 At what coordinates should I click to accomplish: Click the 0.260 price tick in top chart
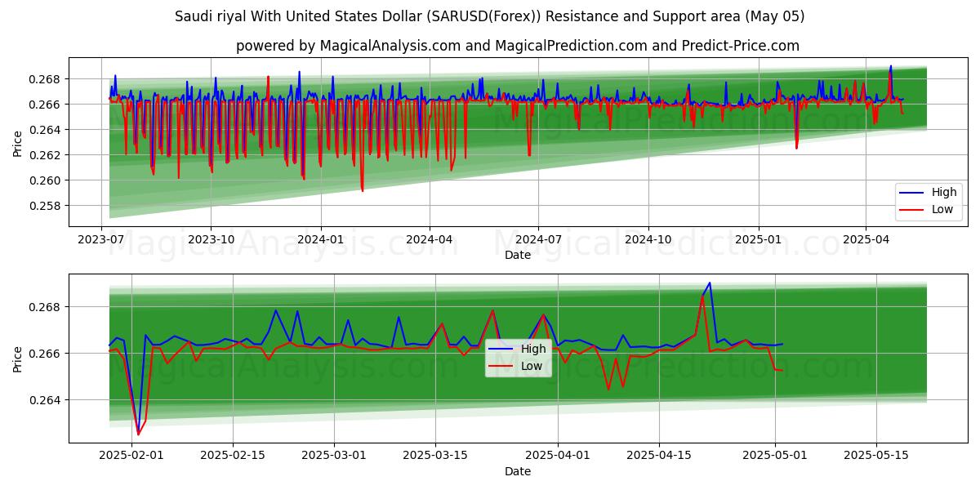47,180
